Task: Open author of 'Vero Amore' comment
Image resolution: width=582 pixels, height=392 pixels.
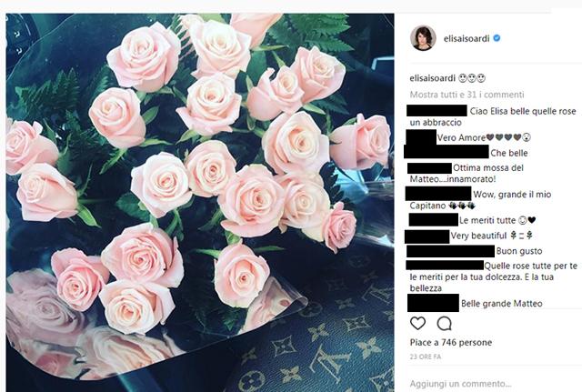Action: 421,137
